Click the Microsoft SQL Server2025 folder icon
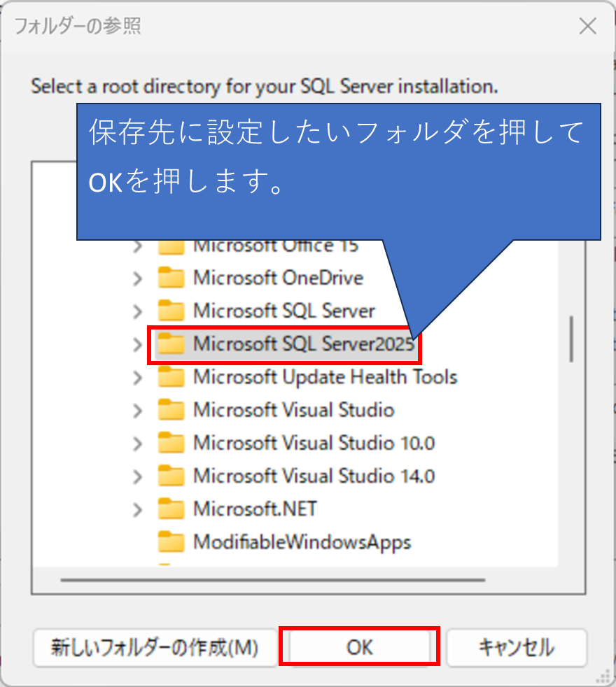This screenshot has height=687, width=616. tap(171, 343)
